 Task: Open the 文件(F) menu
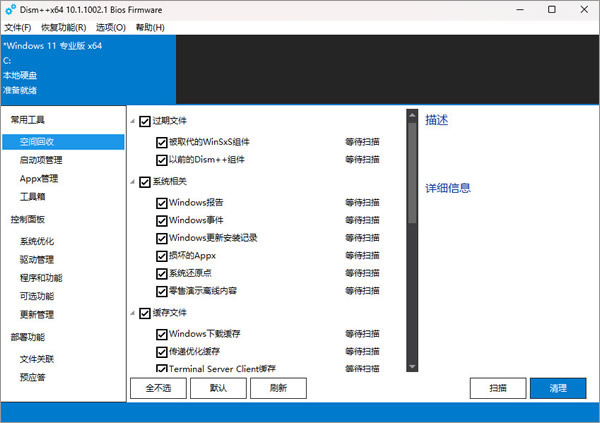point(18,27)
